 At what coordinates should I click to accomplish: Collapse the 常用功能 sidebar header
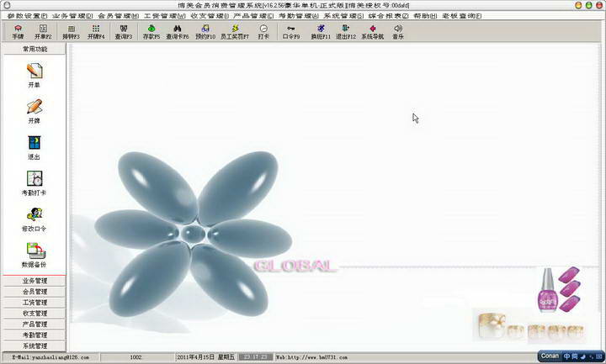(35, 49)
